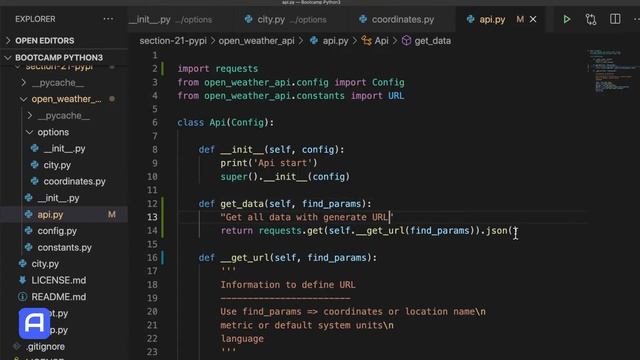Click the print('Api start') line

point(269,163)
